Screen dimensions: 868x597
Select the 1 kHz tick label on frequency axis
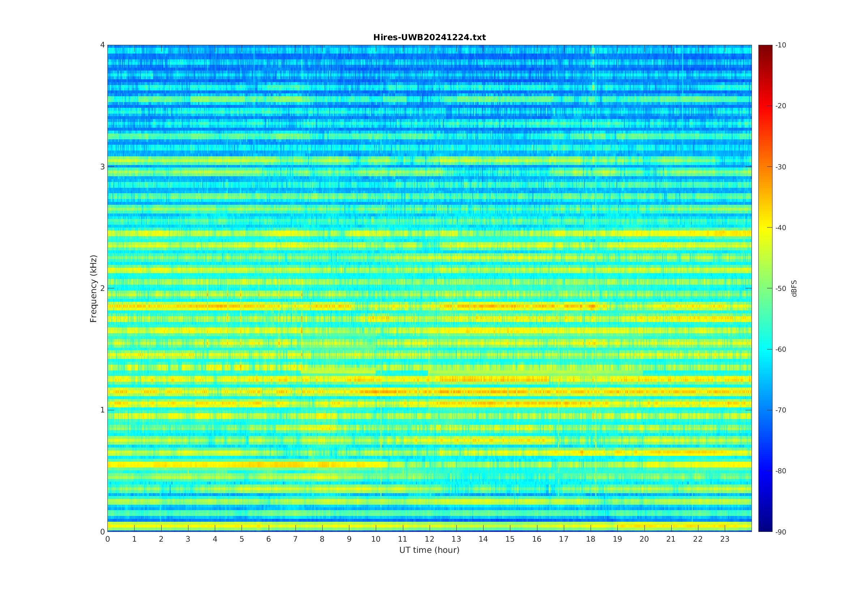[102, 410]
